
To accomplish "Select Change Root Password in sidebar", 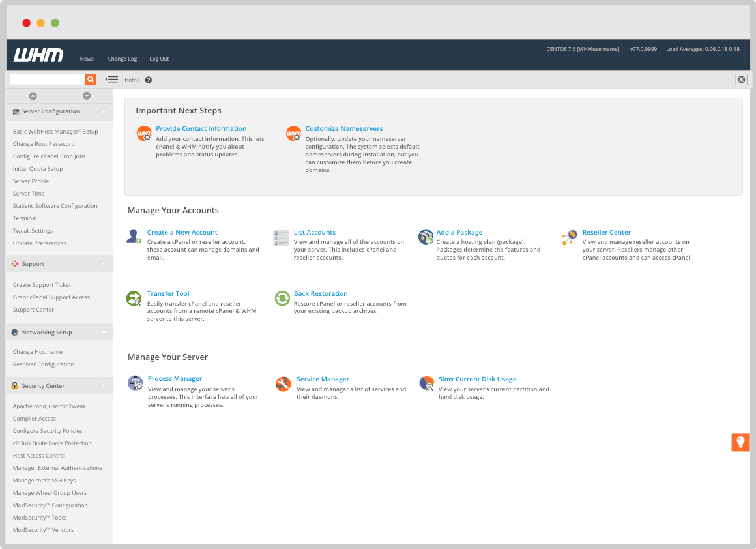I will tap(44, 144).
